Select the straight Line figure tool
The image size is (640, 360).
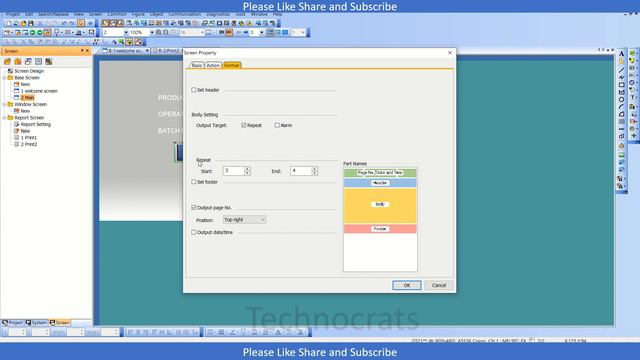[621, 70]
